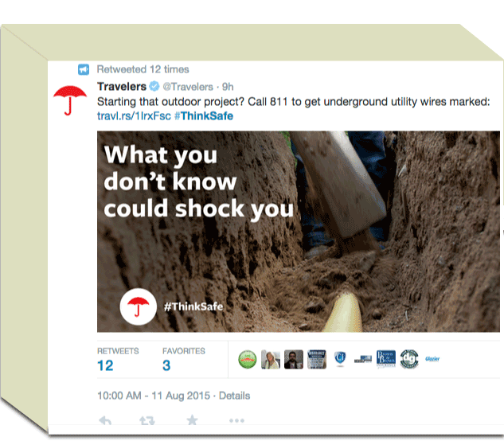Open the travl.rs/1IrxFsc link
504x441 pixels.
pos(134,115)
